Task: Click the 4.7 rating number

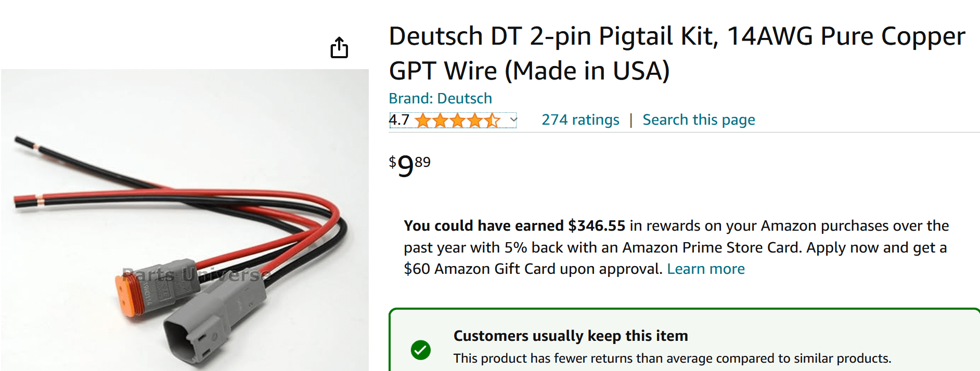Action: click(399, 120)
